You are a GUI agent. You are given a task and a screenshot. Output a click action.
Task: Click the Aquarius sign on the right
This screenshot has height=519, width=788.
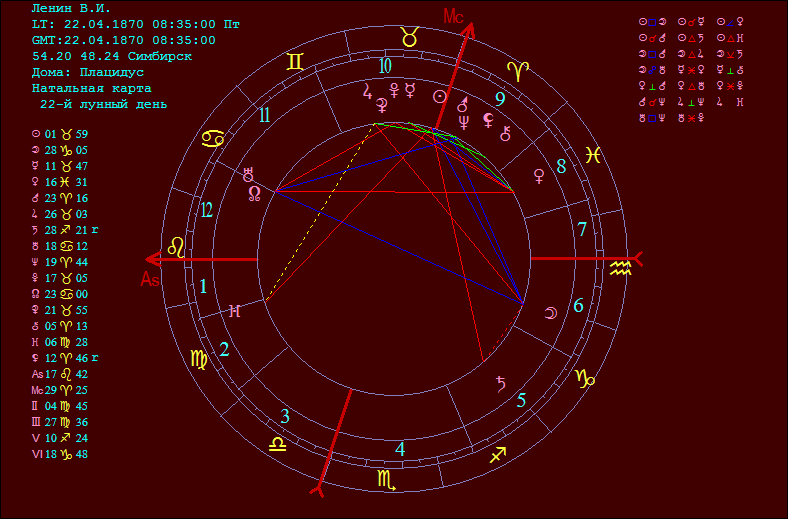(x=622, y=269)
